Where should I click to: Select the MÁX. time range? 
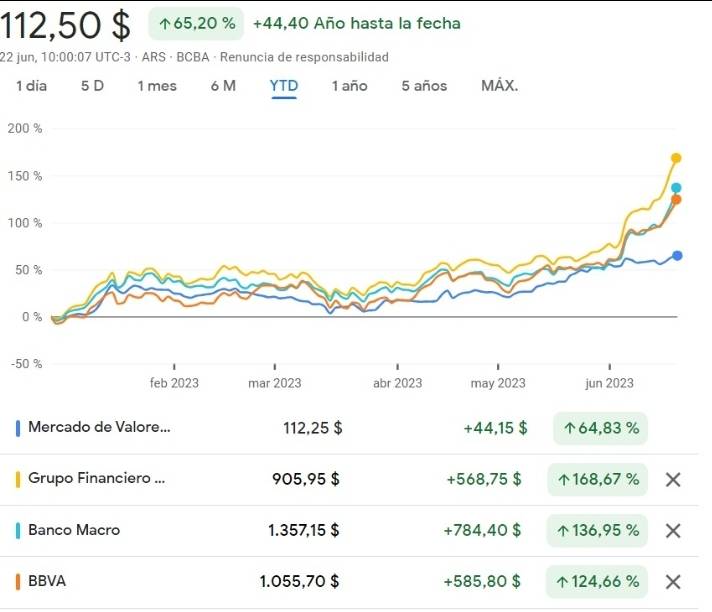tap(500, 86)
